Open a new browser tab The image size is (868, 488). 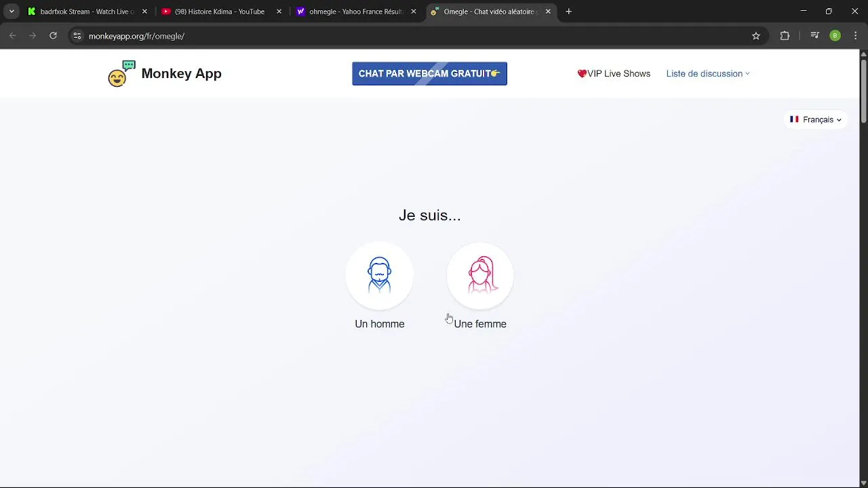tap(569, 12)
